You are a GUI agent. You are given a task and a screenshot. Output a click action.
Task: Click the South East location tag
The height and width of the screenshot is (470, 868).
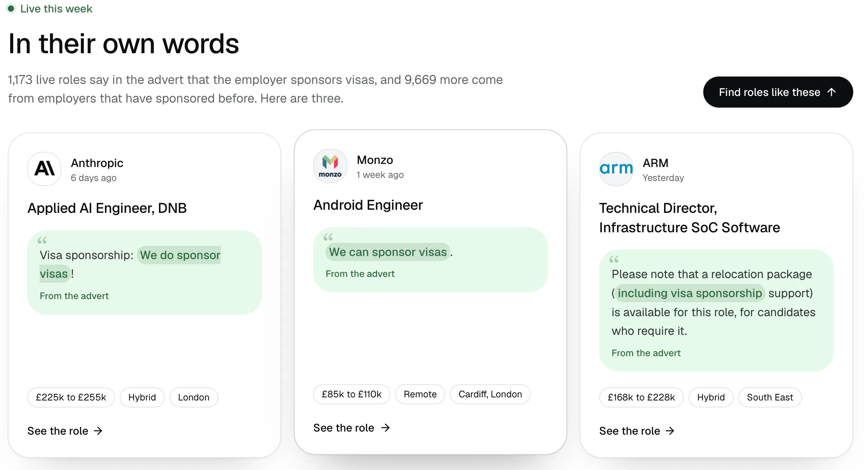coord(770,397)
